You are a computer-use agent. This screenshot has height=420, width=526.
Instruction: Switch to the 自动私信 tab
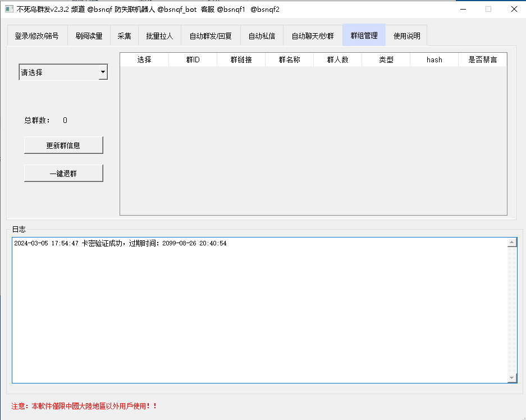[x=262, y=36]
